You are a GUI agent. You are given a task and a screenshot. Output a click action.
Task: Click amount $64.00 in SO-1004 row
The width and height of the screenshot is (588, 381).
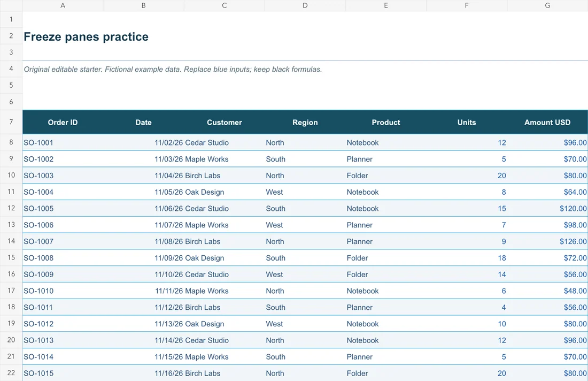coord(547,192)
